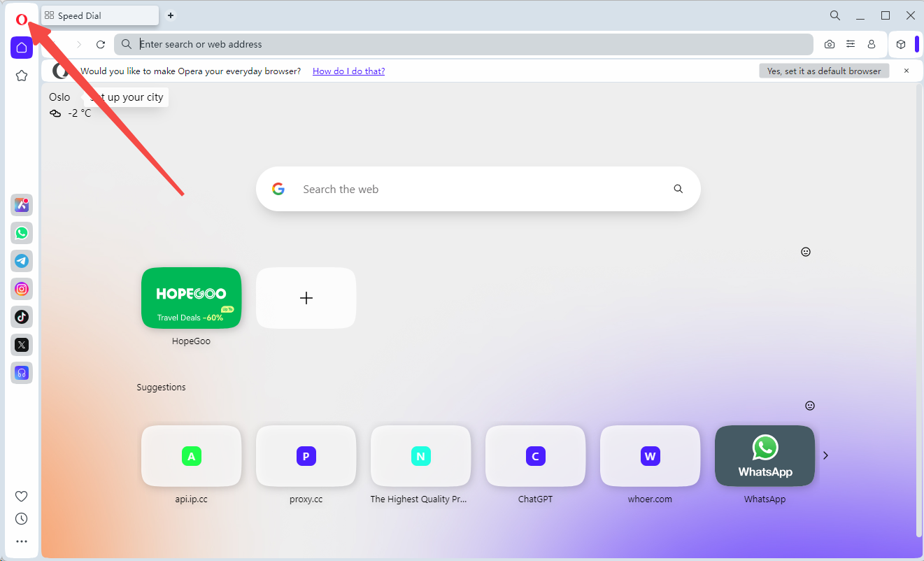Open Easy Setup sliders icon
The image size is (924, 561).
pos(851,44)
